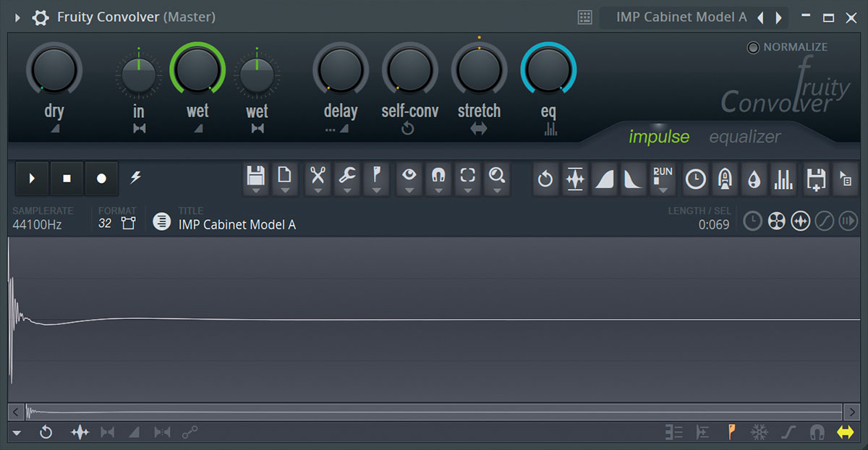The width and height of the screenshot is (868, 450).
Task: Click the regions flag icon
Action: (x=377, y=174)
